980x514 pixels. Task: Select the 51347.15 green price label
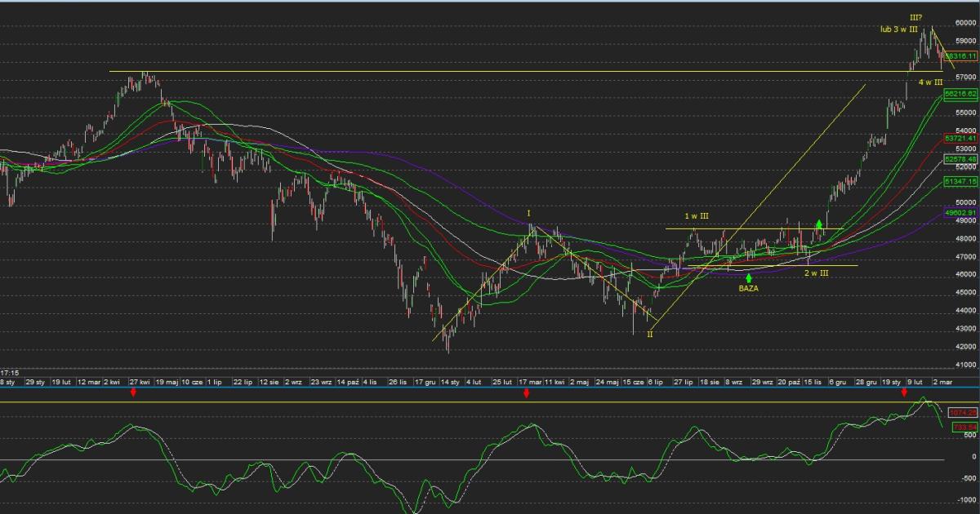pyautogui.click(x=960, y=180)
